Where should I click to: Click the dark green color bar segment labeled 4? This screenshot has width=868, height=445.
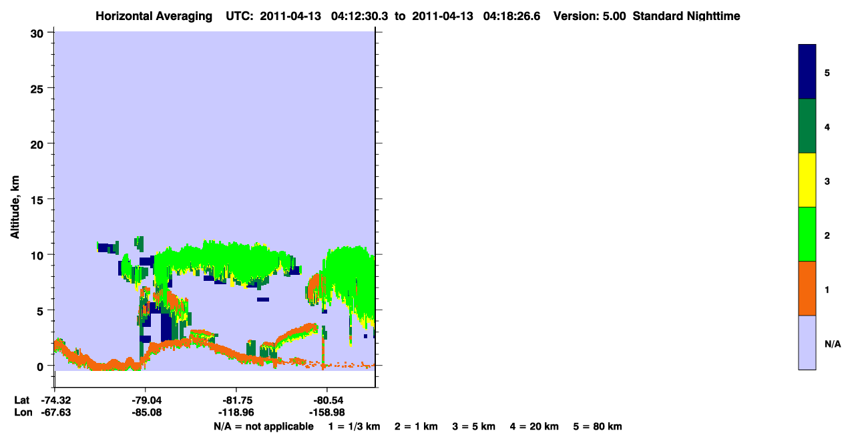pos(807,126)
